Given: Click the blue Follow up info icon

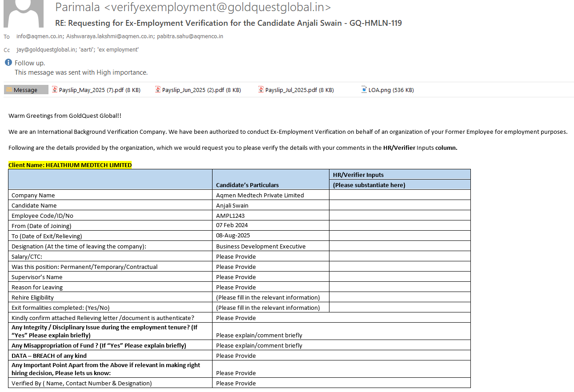Looking at the screenshot, I should (8, 63).
